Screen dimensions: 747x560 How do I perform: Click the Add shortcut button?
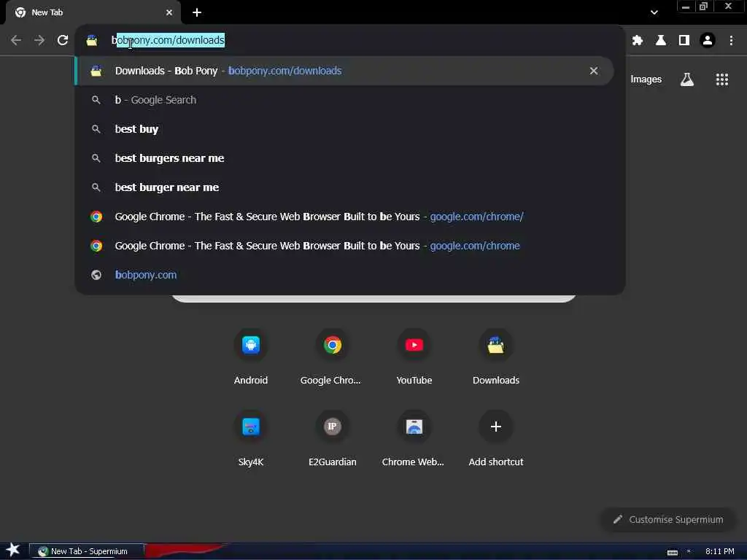point(496,437)
